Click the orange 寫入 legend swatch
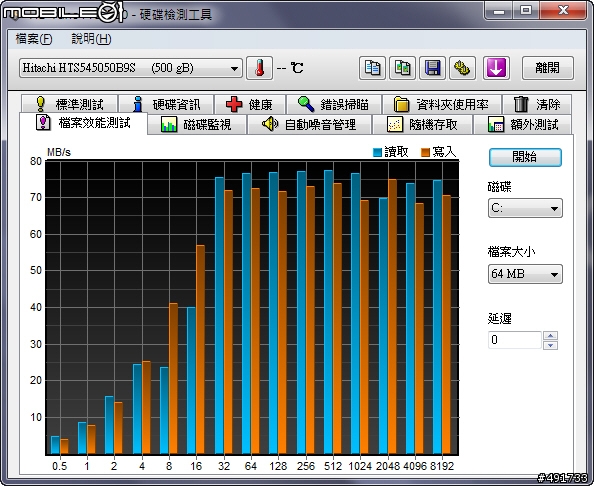The width and height of the screenshot is (594, 486). click(x=425, y=152)
